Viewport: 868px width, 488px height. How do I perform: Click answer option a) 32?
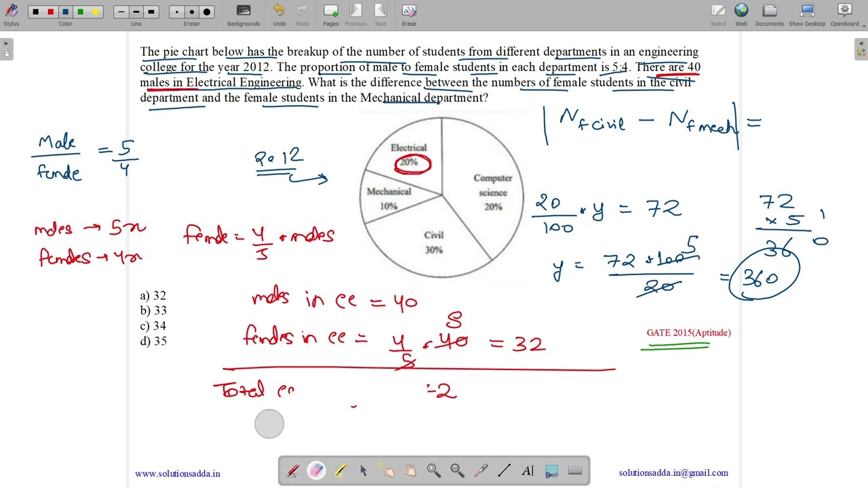(153, 296)
